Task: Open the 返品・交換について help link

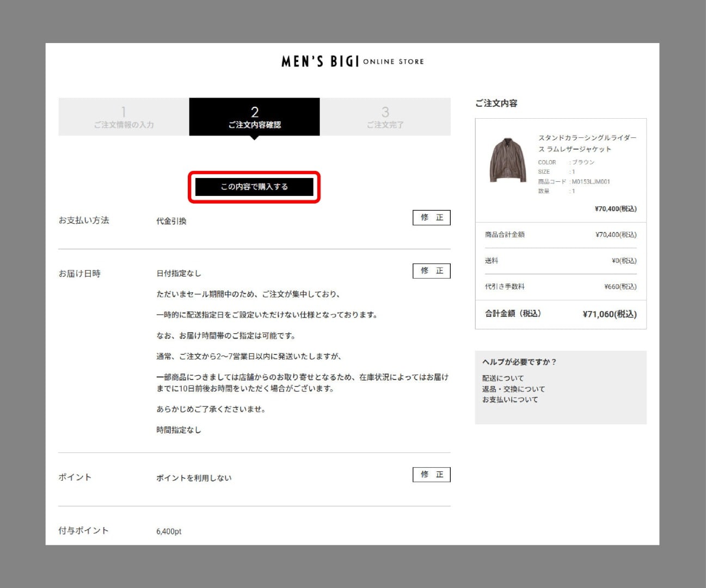Action: pyautogui.click(x=513, y=389)
